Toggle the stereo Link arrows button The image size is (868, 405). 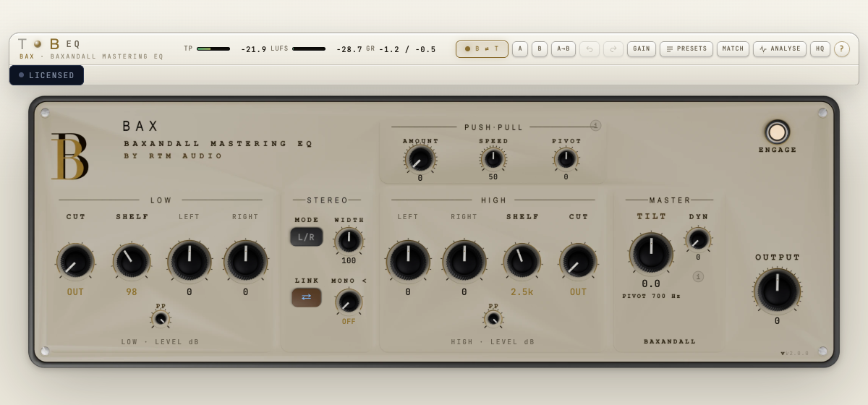[307, 297]
